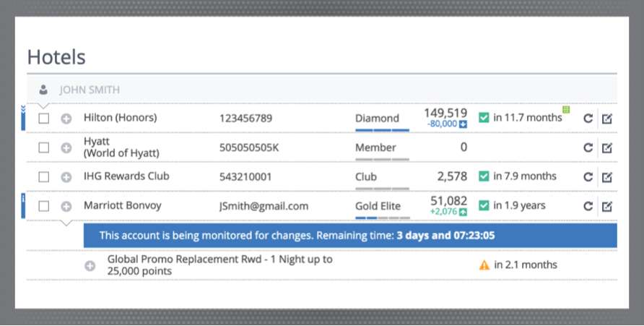The width and height of the screenshot is (644, 326).
Task: Tick the IHG Rewards Club checkbox
Action: point(44,177)
